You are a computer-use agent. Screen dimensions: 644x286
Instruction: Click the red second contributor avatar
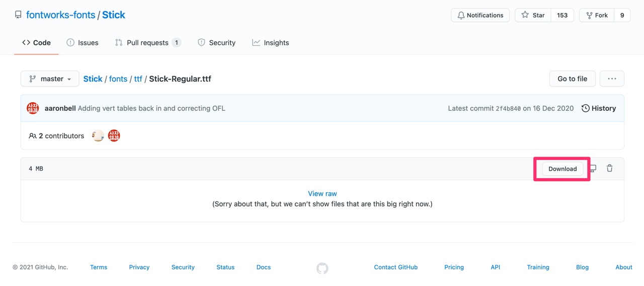pyautogui.click(x=114, y=135)
